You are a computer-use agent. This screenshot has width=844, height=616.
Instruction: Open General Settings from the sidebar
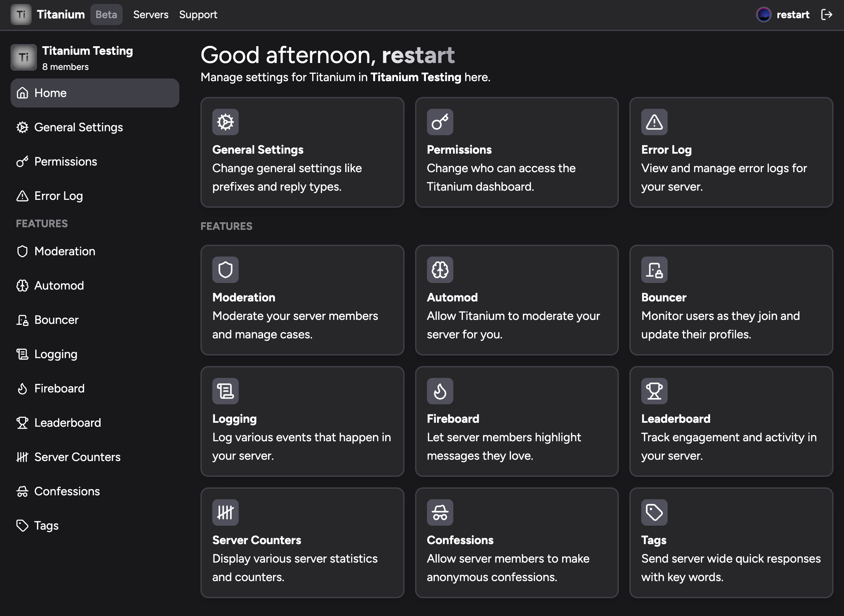(x=95, y=127)
